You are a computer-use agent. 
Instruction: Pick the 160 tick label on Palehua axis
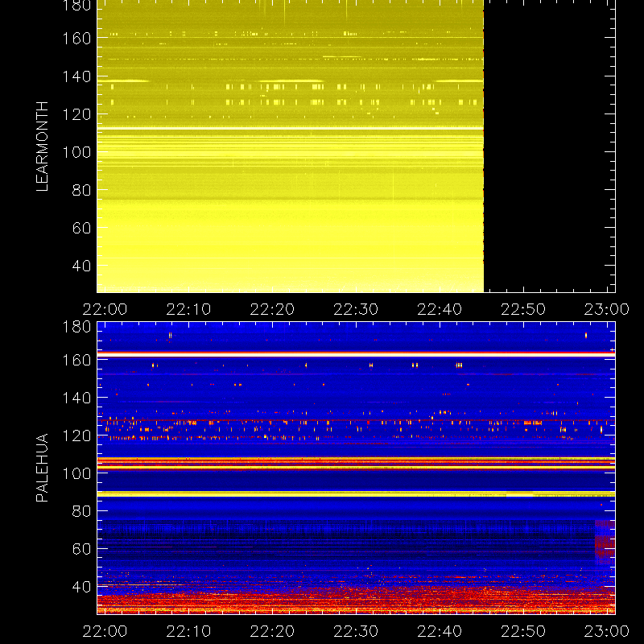pos(76,360)
